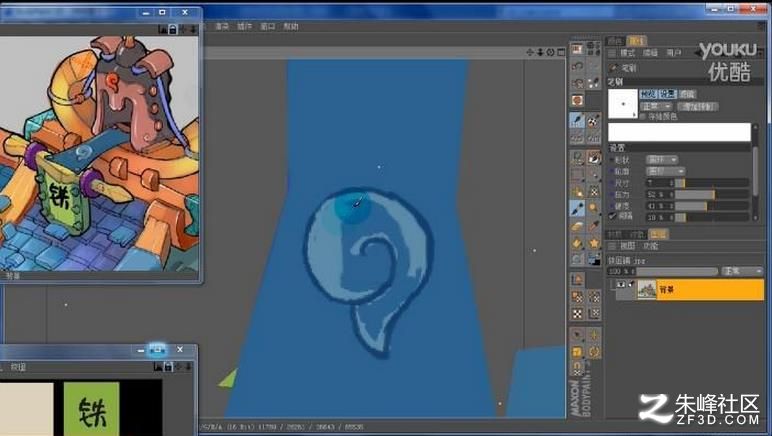772x436 pixels.
Task: Open layer panel hamburger menu before 视图
Action: pyautogui.click(x=612, y=246)
